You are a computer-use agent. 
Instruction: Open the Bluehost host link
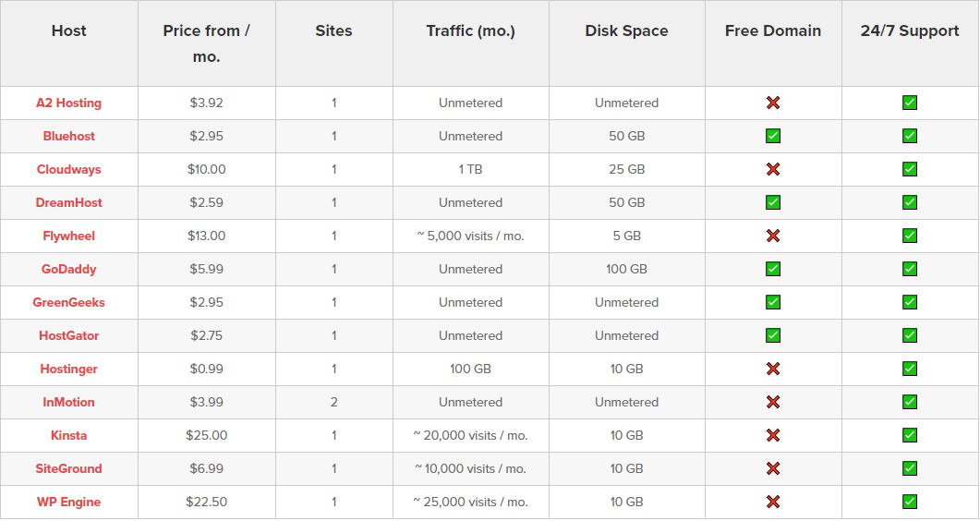click(x=68, y=136)
